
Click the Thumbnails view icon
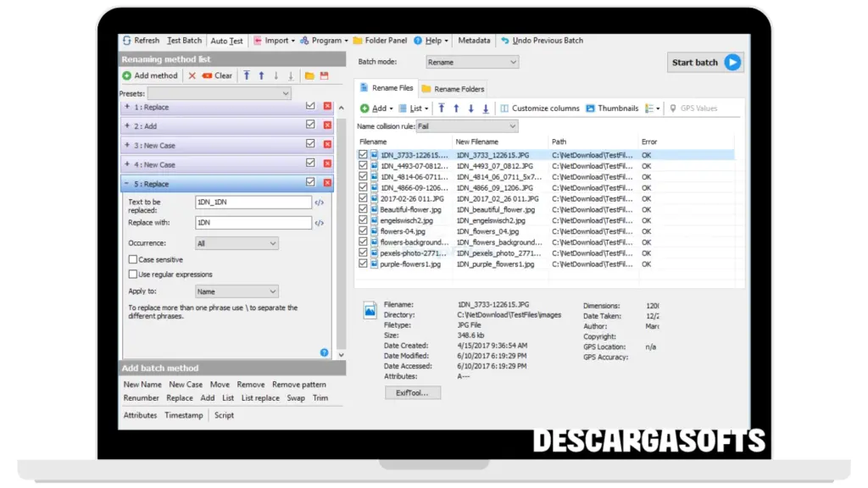coord(590,108)
